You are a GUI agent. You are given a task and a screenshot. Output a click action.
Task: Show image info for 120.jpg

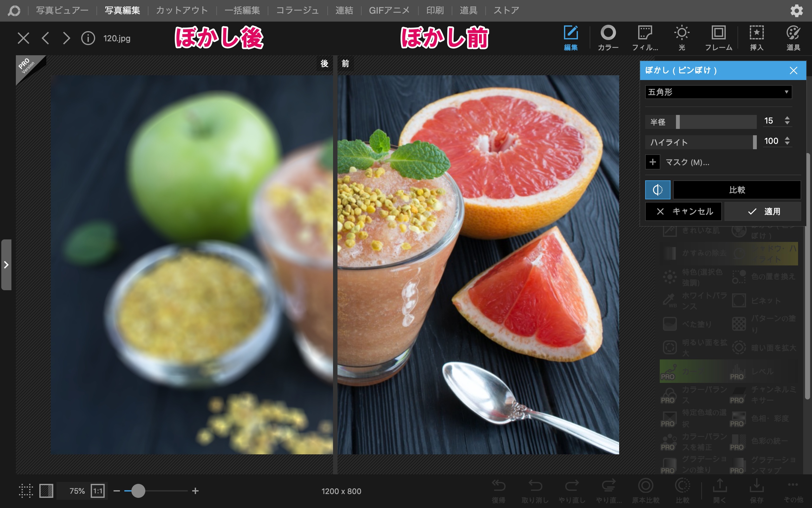(x=88, y=38)
